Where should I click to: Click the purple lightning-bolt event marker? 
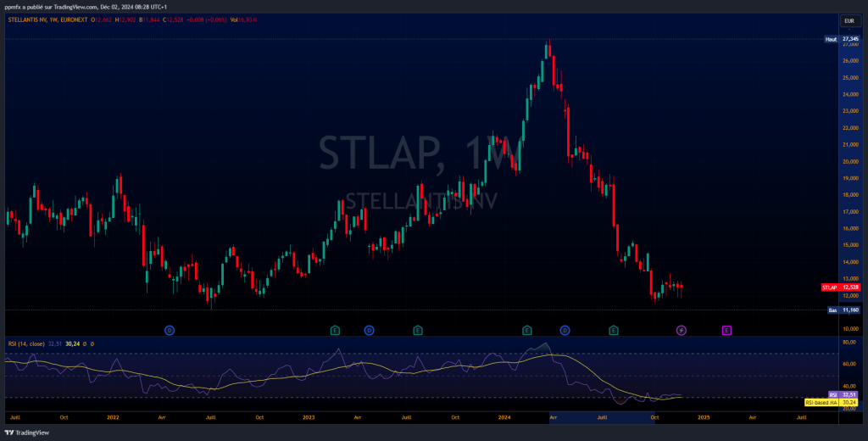[x=682, y=331]
